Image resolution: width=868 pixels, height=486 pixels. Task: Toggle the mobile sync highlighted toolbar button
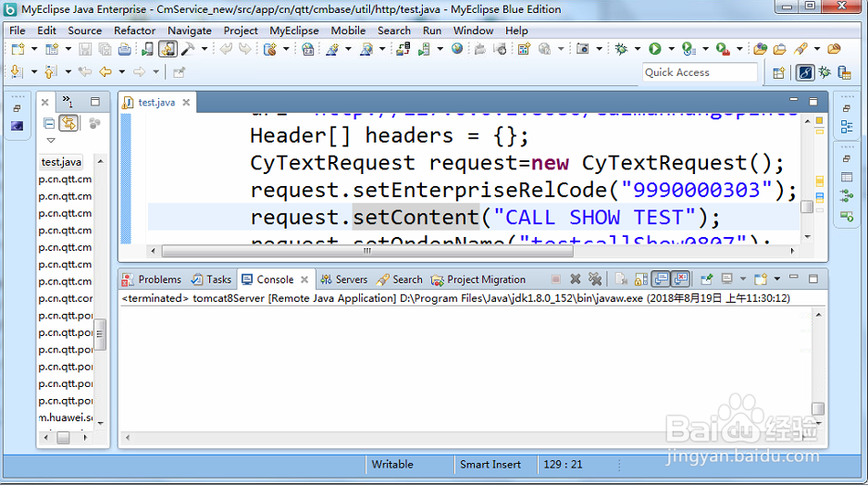[167, 49]
